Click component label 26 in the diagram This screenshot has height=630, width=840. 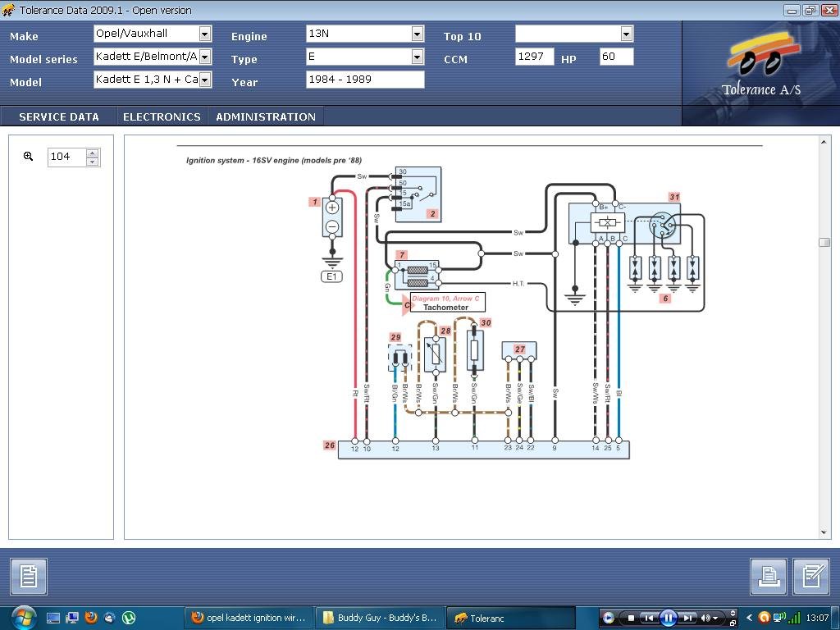pyautogui.click(x=330, y=445)
